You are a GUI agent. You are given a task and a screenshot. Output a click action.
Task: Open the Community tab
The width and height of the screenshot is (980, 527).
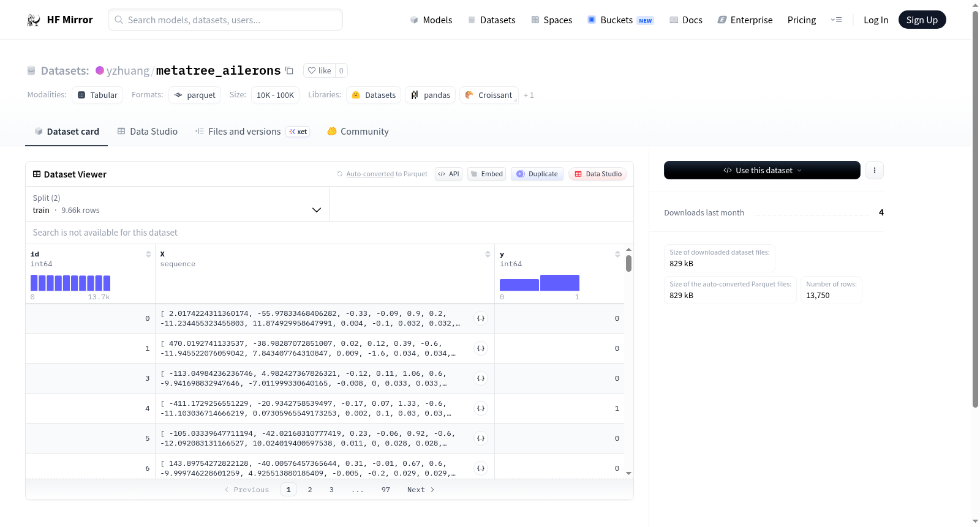358,132
